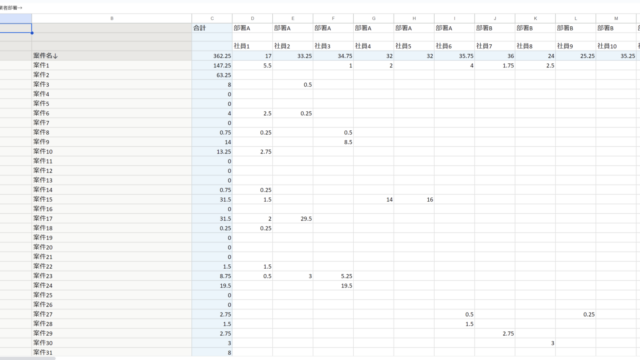Select column M header

pyautogui.click(x=616, y=18)
